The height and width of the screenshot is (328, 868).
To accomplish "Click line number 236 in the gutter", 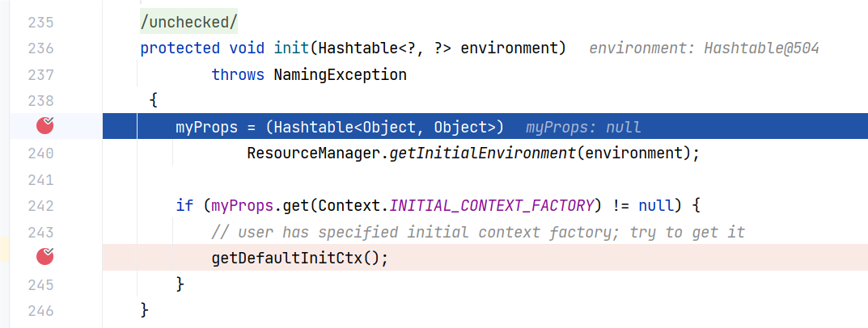I will (40, 48).
